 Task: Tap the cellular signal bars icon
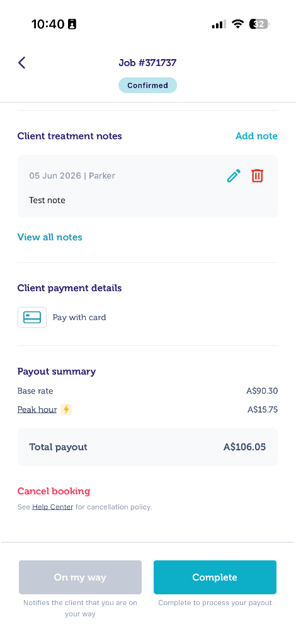[x=219, y=25]
